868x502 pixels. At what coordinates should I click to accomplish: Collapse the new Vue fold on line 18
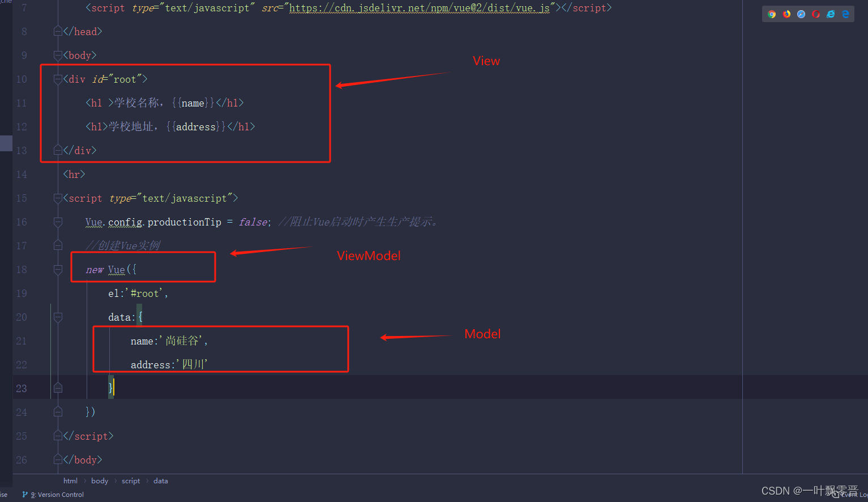point(58,269)
